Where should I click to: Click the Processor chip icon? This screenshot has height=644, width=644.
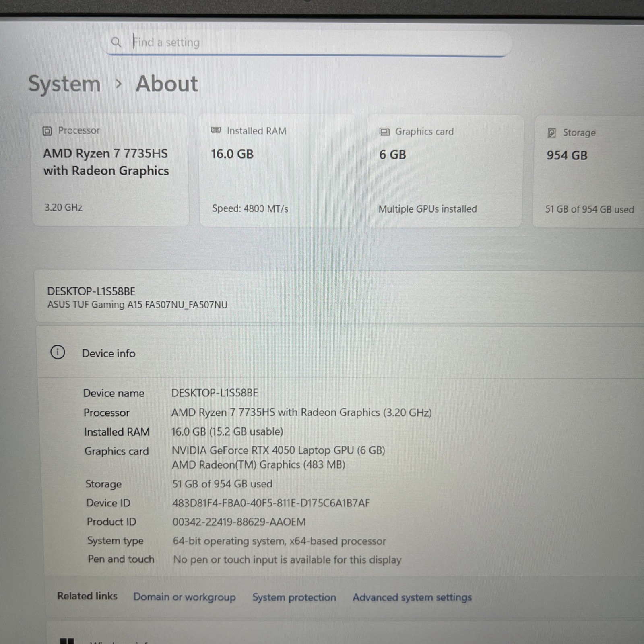(47, 131)
